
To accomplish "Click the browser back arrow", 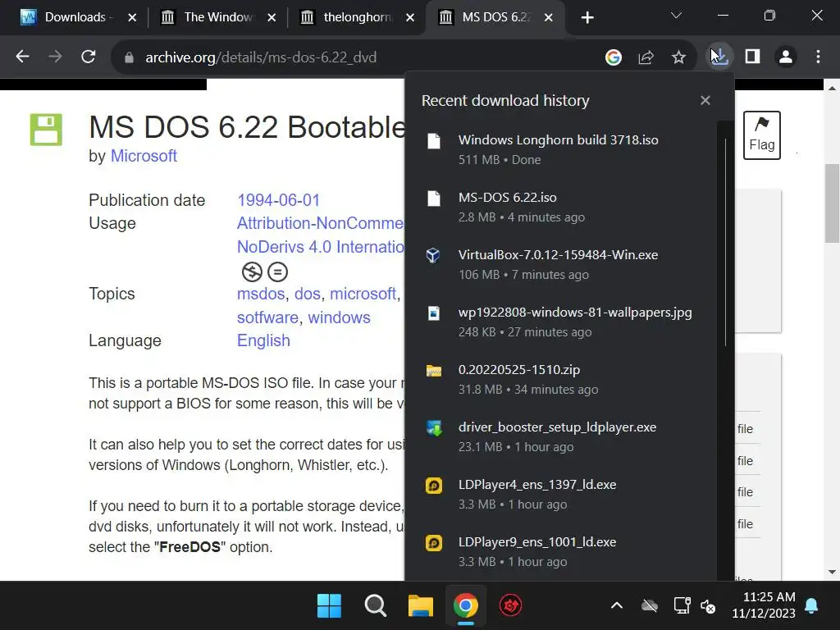I will (x=22, y=57).
